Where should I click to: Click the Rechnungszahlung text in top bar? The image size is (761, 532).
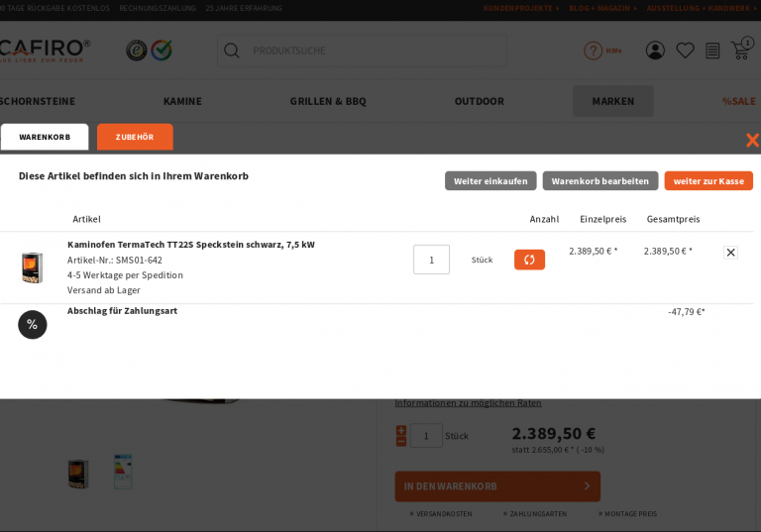[158, 8]
